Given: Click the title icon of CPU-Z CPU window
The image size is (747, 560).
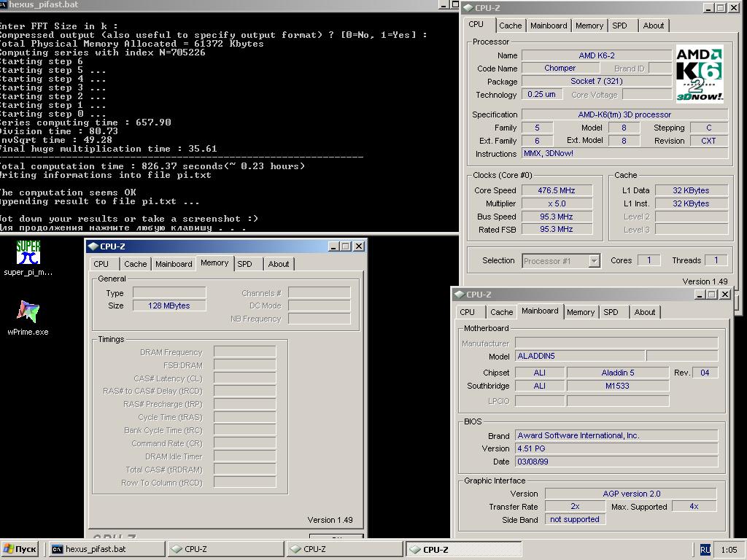Looking at the screenshot, I should point(468,7).
